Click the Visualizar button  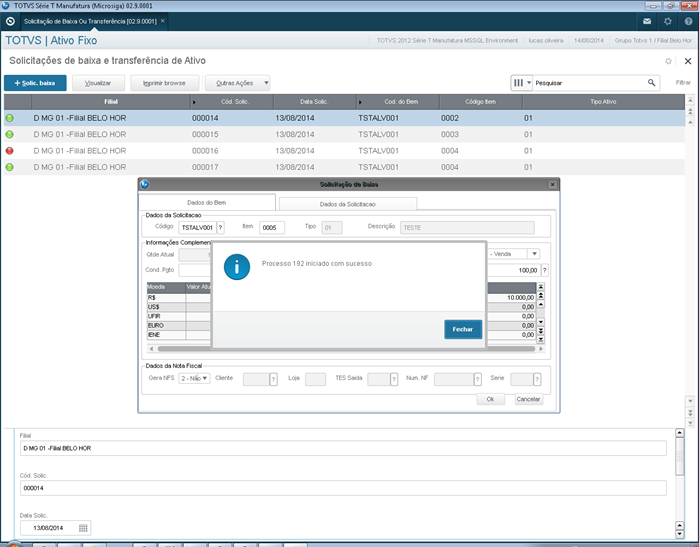[x=98, y=83]
